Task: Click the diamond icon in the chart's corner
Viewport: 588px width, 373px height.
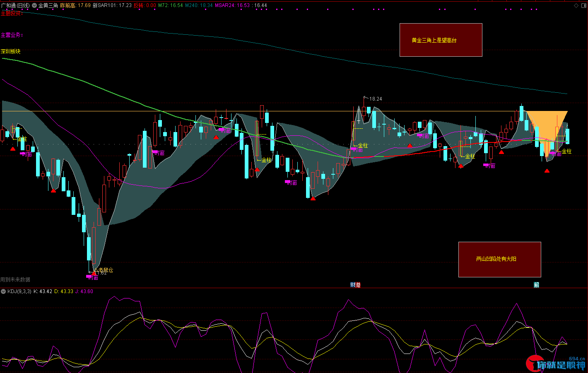Action: point(576,5)
